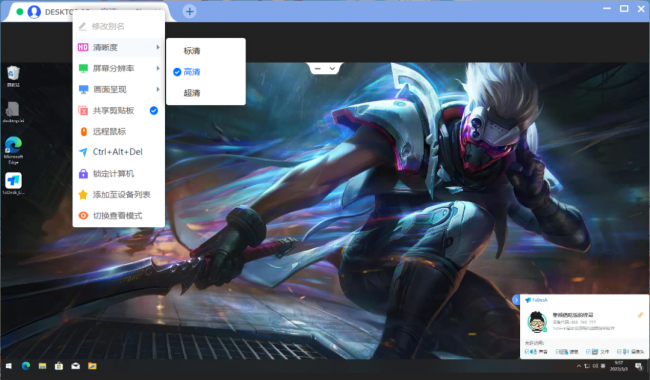The width and height of the screenshot is (650, 380).
Task: Select 超清 quality option
Action: (x=206, y=93)
